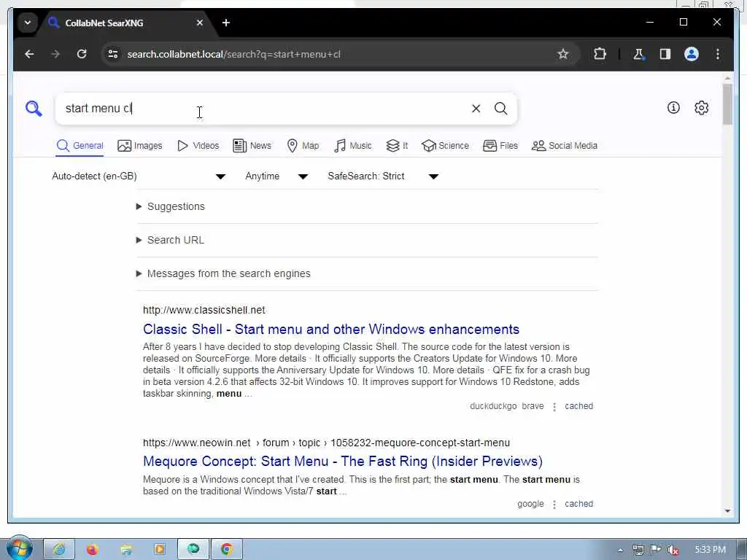
Task: View site information icon in address bar
Action: point(113,54)
